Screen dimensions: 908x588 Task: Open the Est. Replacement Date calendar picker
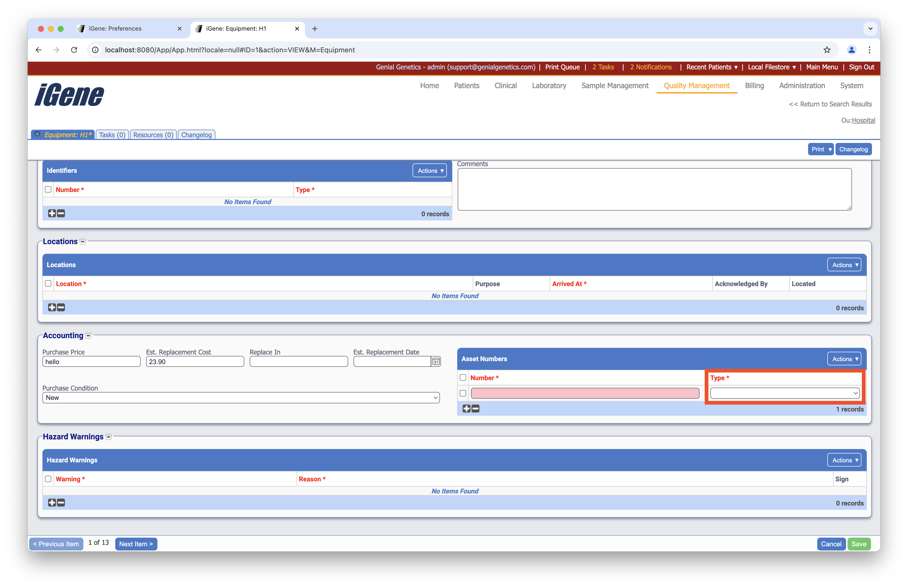coord(436,362)
